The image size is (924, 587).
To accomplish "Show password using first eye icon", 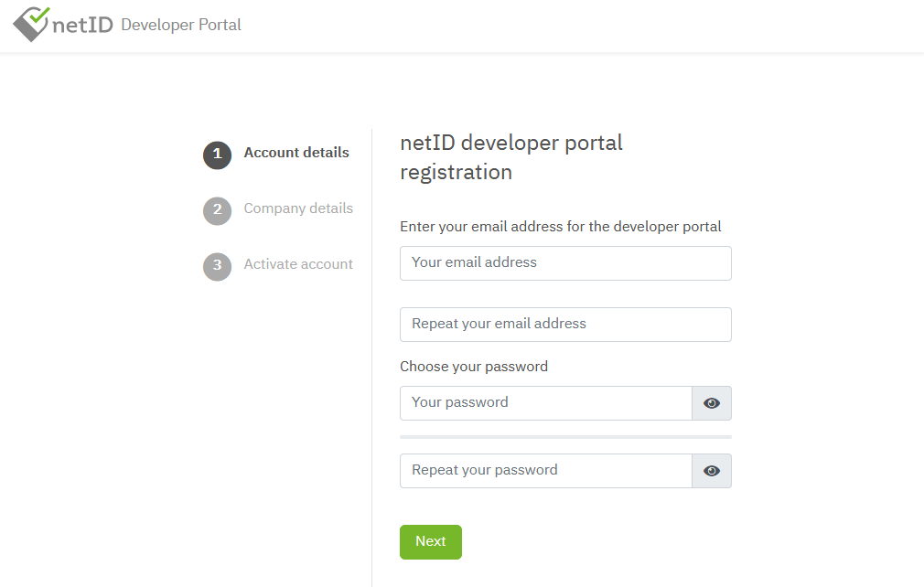I will (712, 403).
